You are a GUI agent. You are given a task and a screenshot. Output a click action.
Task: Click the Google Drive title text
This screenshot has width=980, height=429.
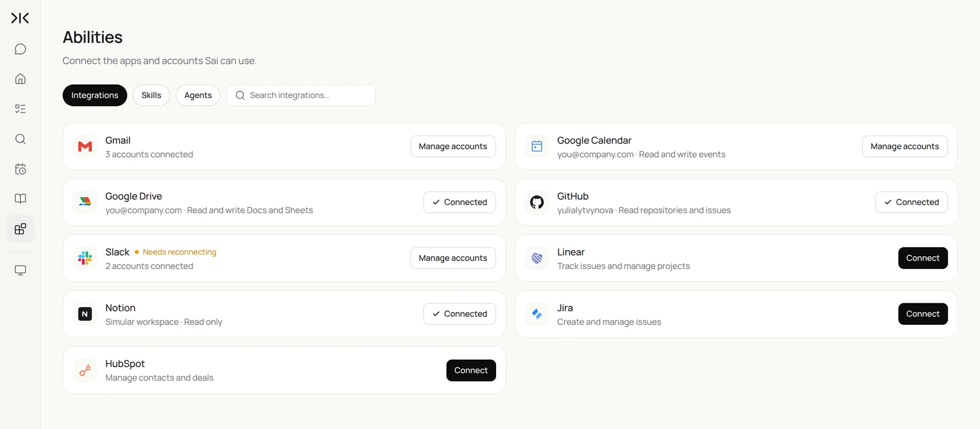pos(134,196)
